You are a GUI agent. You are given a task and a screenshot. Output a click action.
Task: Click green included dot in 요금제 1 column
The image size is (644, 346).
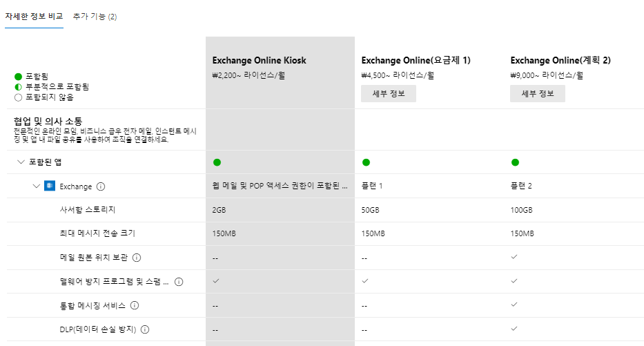(367, 162)
